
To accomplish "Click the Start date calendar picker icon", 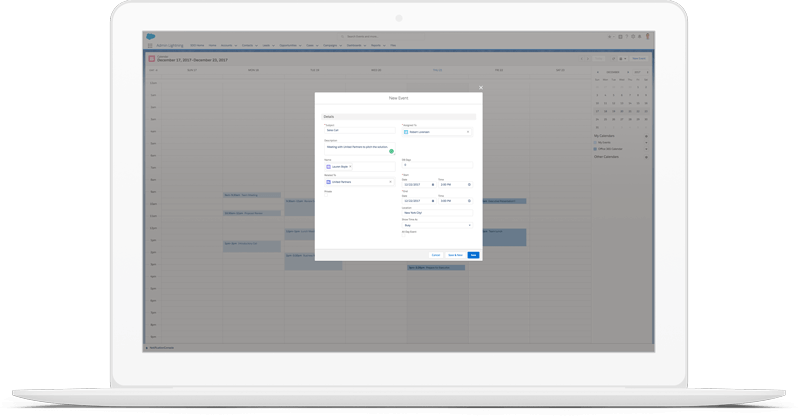I will pyautogui.click(x=432, y=185).
